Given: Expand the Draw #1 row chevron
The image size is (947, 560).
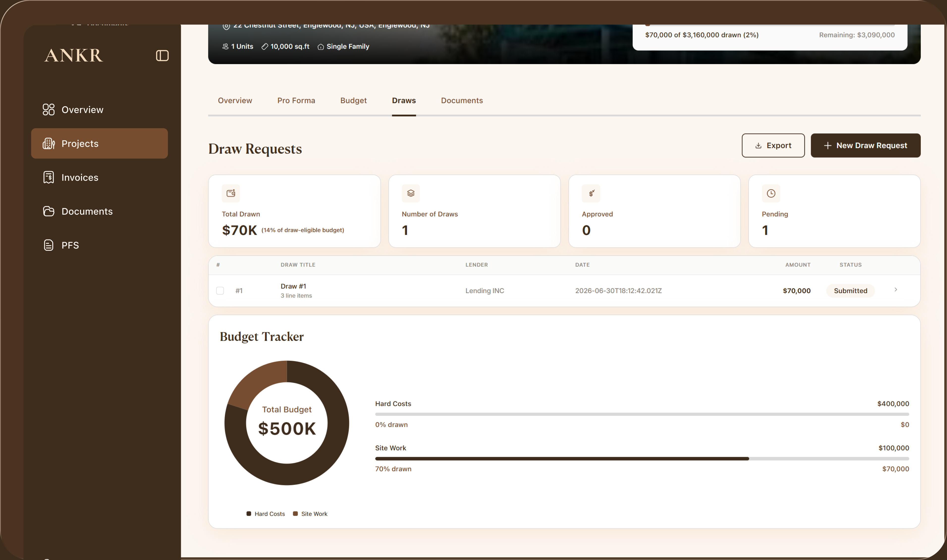Looking at the screenshot, I should tap(895, 289).
